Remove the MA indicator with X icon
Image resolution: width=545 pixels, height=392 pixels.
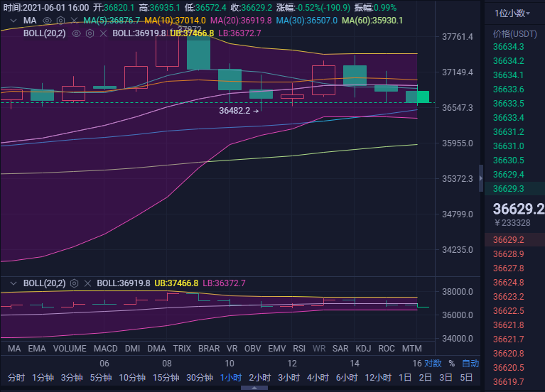tap(74, 21)
